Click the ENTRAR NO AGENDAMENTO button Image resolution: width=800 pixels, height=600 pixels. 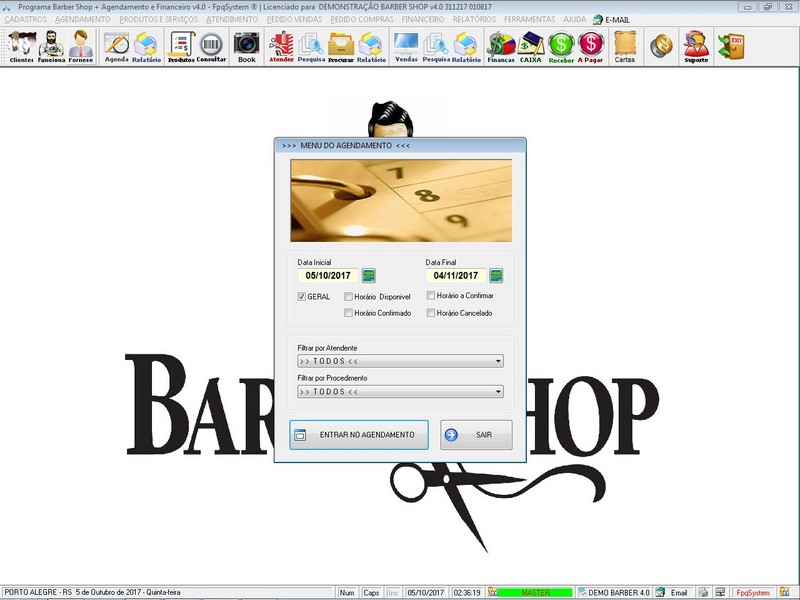pyautogui.click(x=359, y=435)
